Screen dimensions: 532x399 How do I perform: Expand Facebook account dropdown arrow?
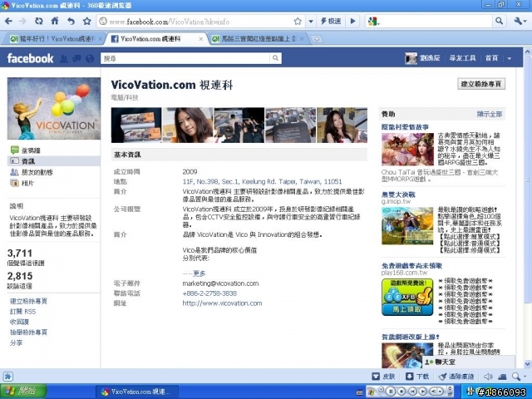[509, 58]
